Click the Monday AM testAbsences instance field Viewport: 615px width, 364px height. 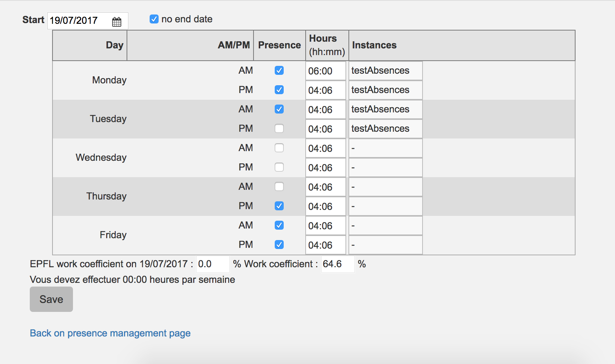point(385,71)
